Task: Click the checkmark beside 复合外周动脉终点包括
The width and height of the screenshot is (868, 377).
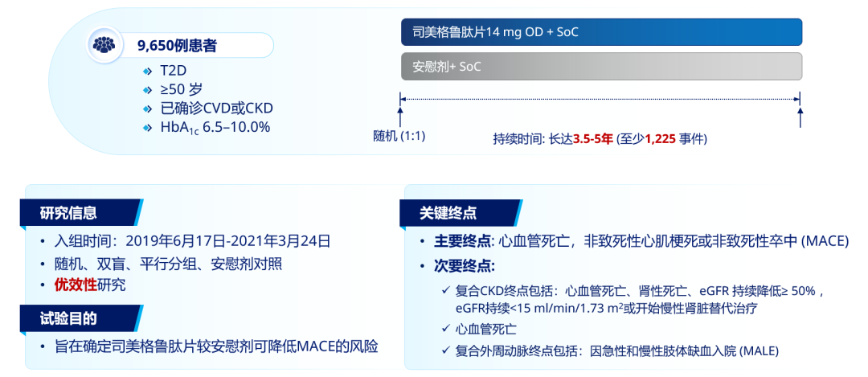Action: coord(447,350)
